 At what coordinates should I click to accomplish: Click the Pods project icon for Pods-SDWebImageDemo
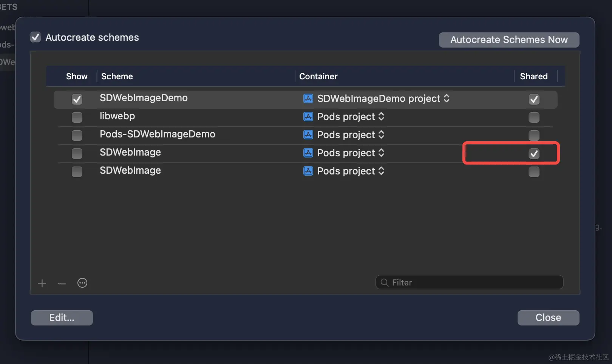tap(308, 135)
